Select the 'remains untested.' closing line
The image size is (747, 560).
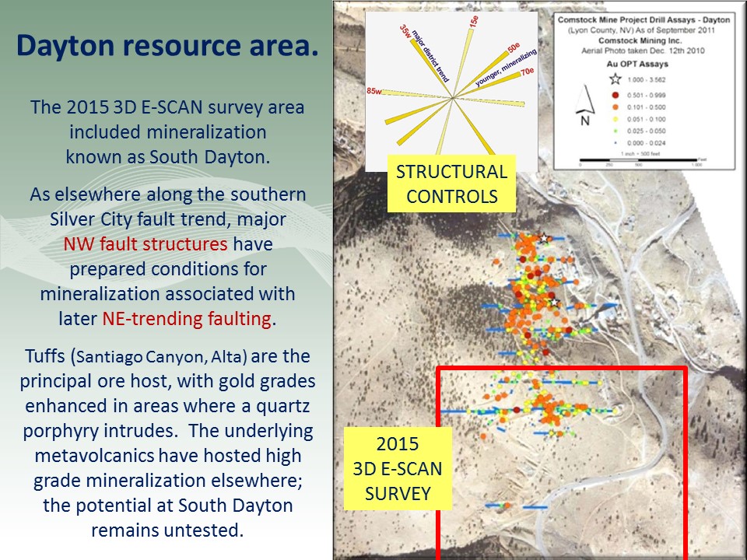[168, 530]
